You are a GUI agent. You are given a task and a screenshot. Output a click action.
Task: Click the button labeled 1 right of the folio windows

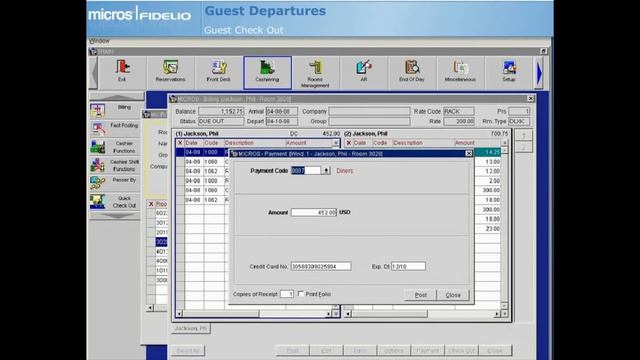coord(524,136)
